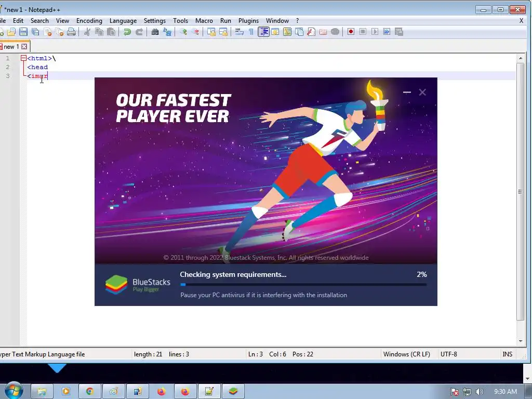
Task: Click the editor scrollbar down arrow
Action: tap(521, 341)
